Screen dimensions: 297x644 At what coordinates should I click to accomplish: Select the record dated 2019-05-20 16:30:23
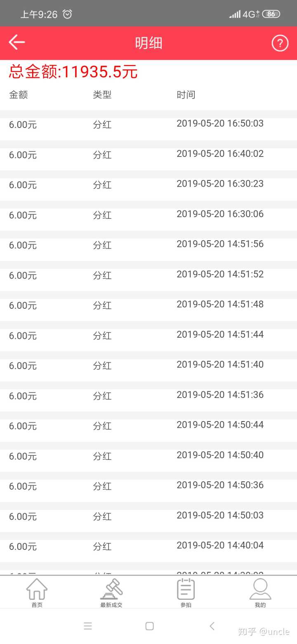[x=148, y=185]
